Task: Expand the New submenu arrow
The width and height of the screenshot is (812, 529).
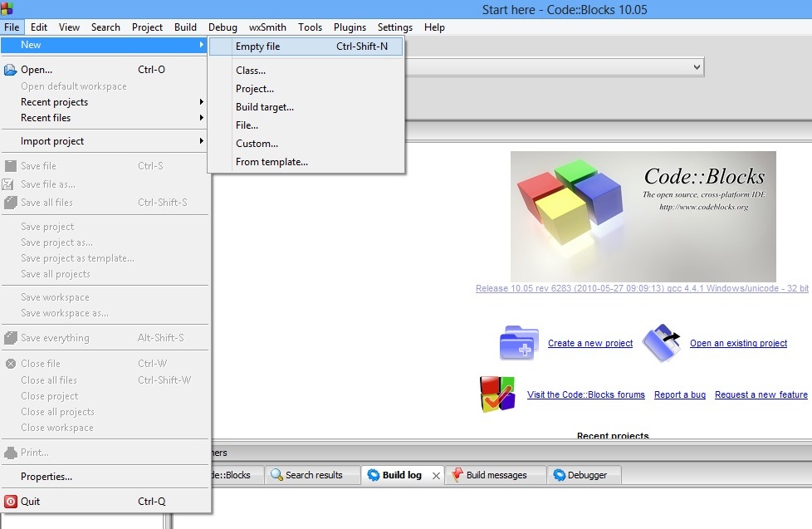Action: coord(202,45)
